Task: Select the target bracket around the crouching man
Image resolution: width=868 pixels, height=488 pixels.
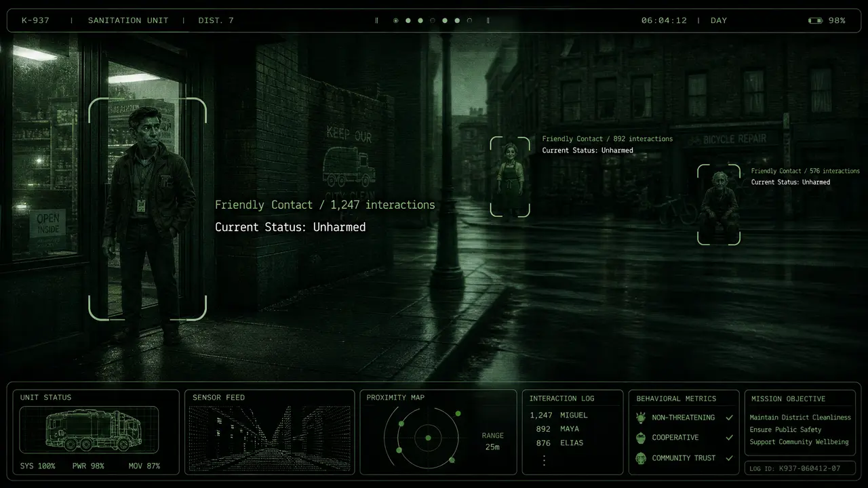Action: tap(719, 204)
